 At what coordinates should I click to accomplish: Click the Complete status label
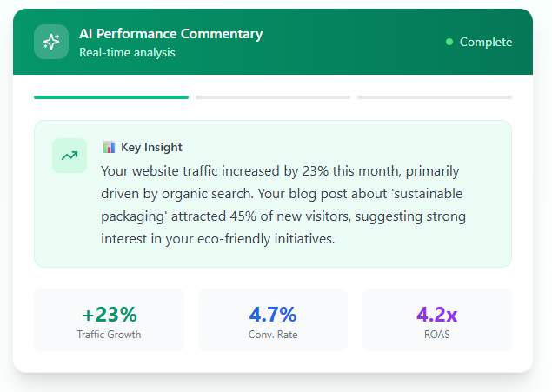(x=486, y=42)
